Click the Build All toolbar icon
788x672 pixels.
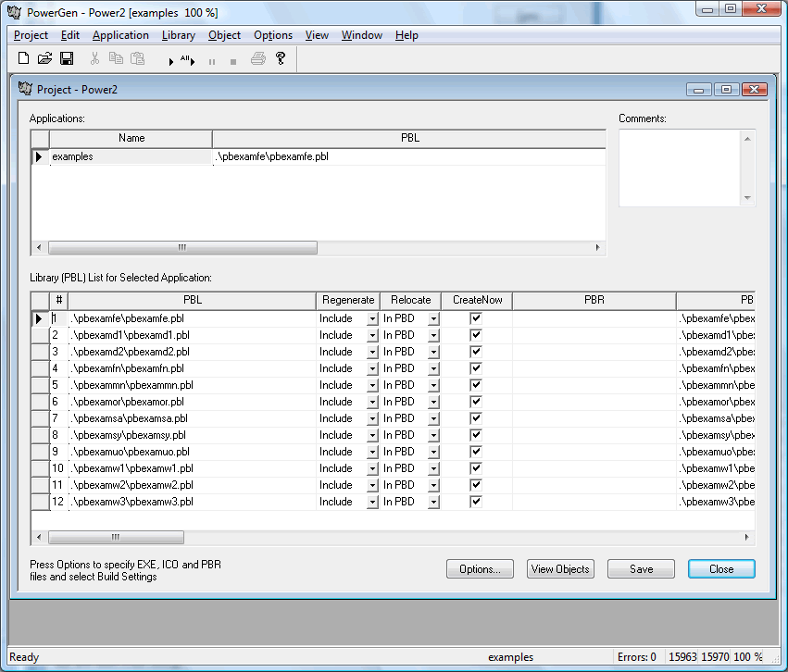pos(187,60)
